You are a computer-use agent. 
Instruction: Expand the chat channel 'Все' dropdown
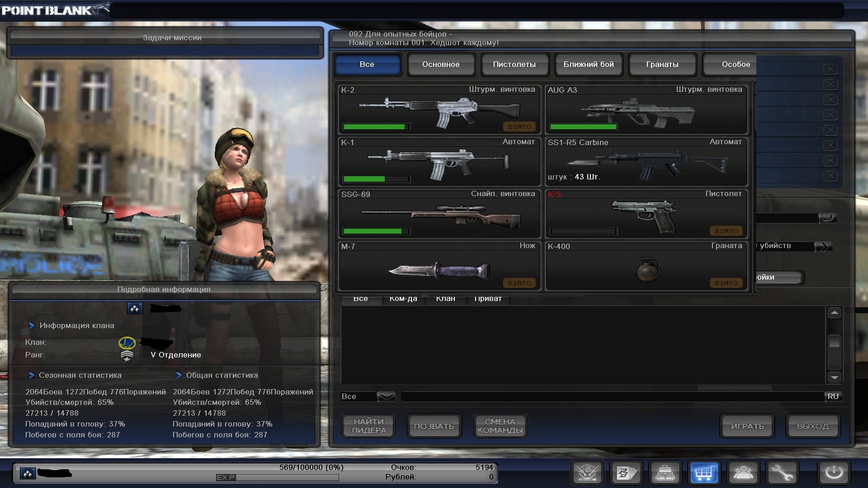tap(386, 397)
